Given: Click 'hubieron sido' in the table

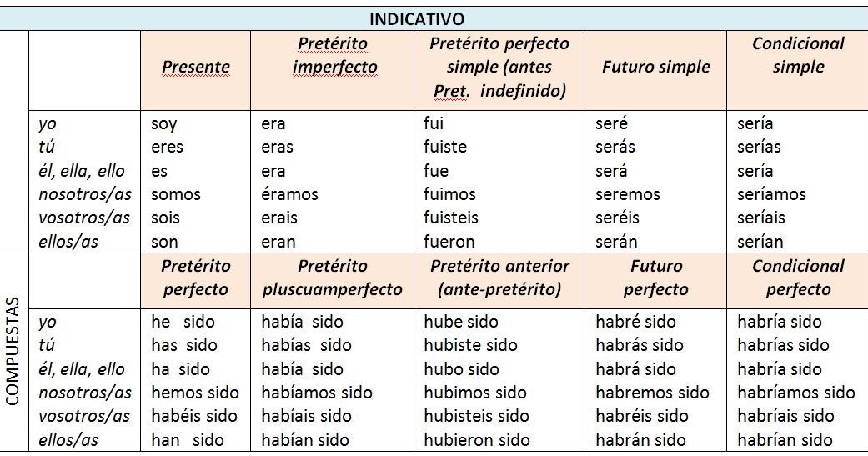Looking at the screenshot, I should click(x=477, y=440).
